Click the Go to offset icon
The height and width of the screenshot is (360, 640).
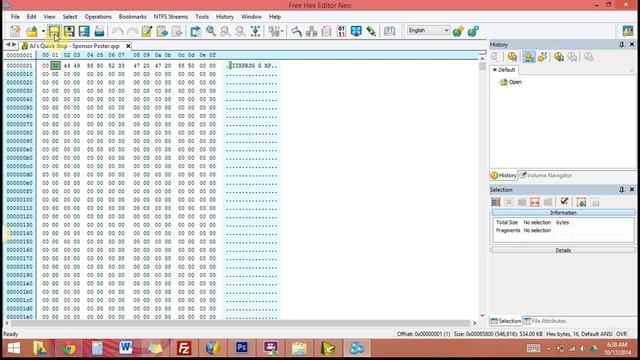pyautogui.click(x=256, y=31)
